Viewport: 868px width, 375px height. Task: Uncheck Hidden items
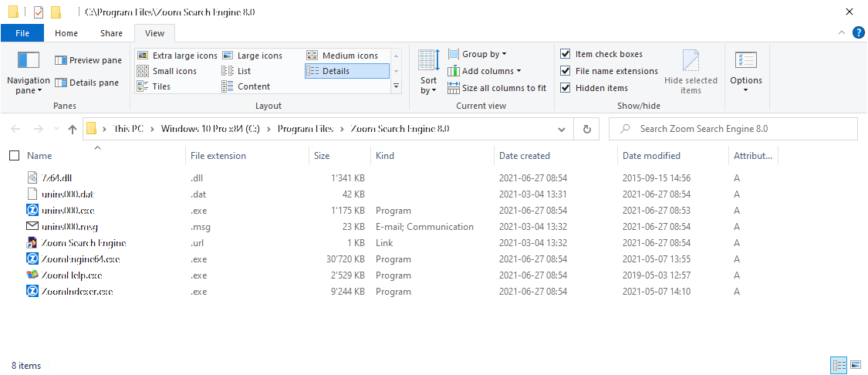coord(566,88)
